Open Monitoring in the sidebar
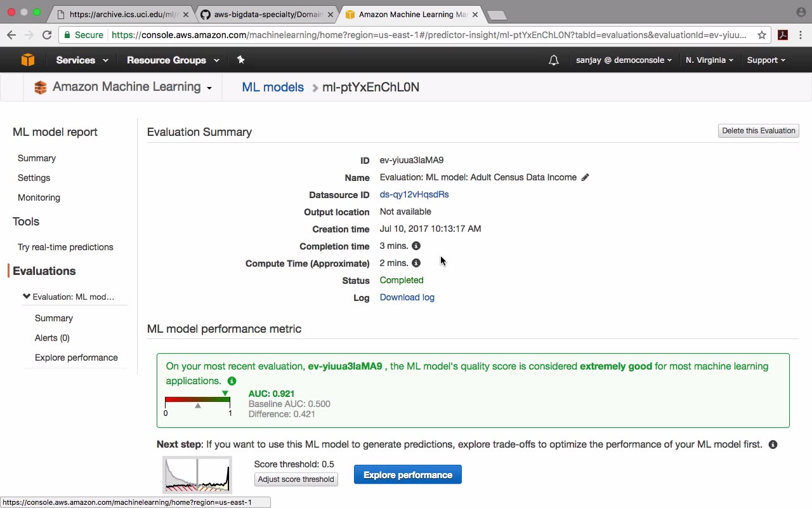The width and height of the screenshot is (812, 508). click(39, 197)
